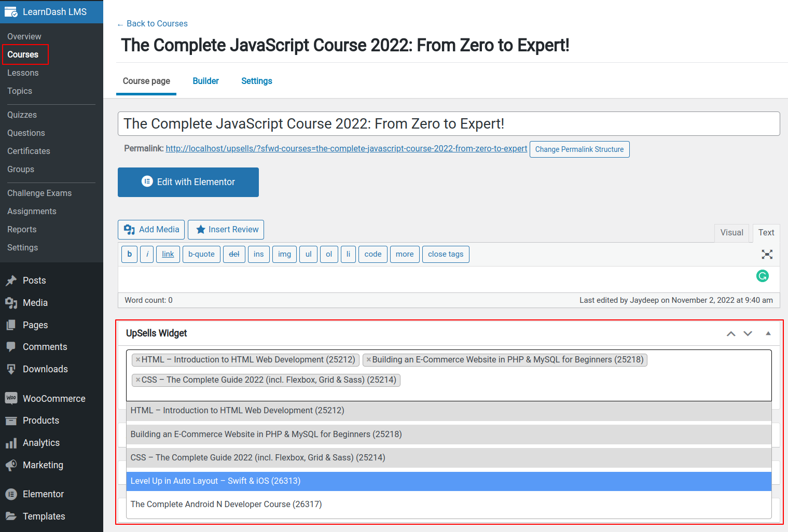Image resolution: width=788 pixels, height=532 pixels.
Task: Open the Downloads sidebar icon
Action: coord(11,369)
